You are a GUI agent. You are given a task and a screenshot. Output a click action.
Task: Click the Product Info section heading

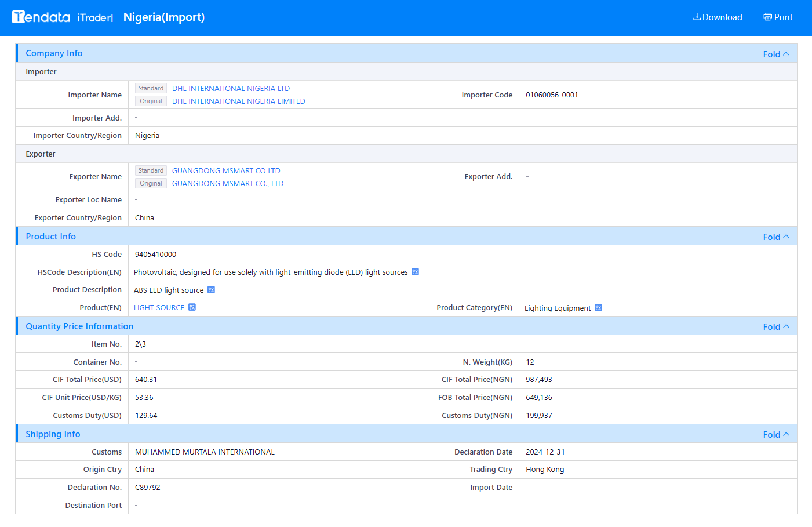pyautogui.click(x=50, y=237)
